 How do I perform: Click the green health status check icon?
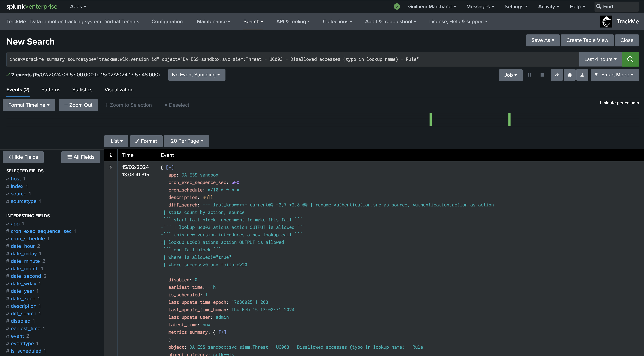click(397, 7)
